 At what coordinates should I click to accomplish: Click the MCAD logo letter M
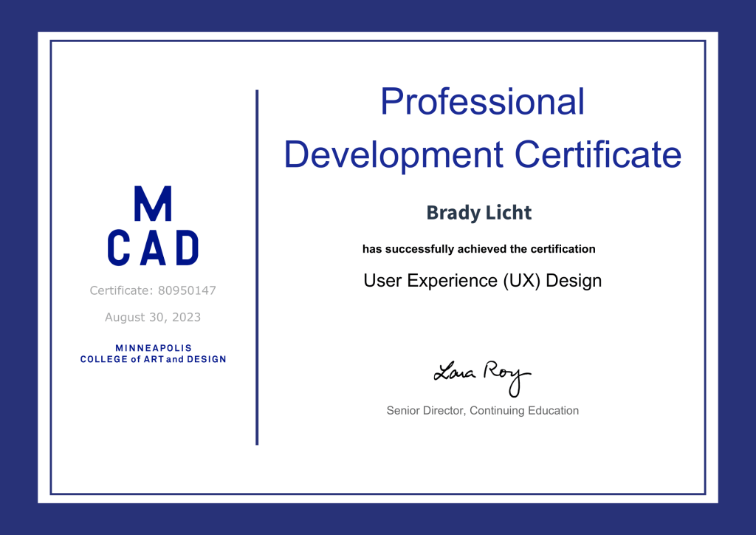(153, 204)
